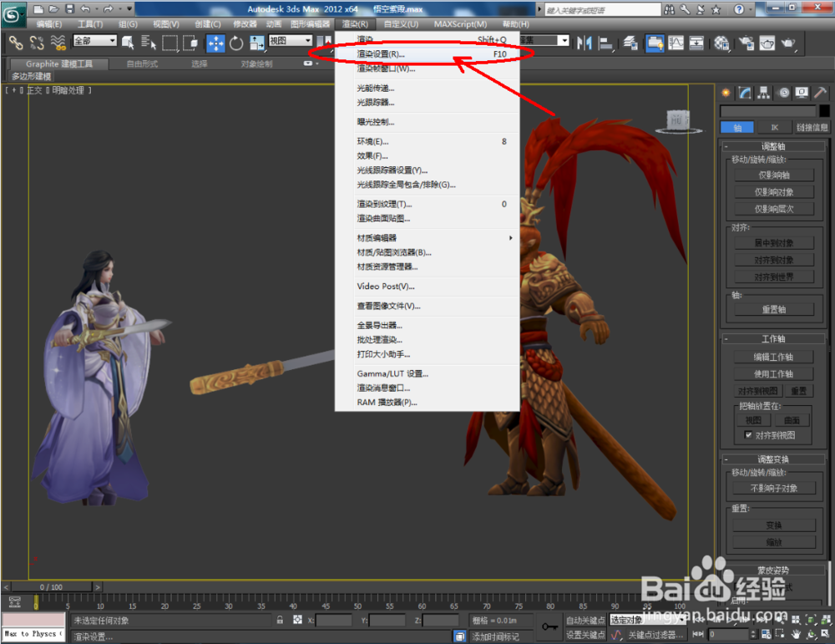Screen dimensions: 835x644
Task: Click the binoculars search icon
Action: [670, 9]
